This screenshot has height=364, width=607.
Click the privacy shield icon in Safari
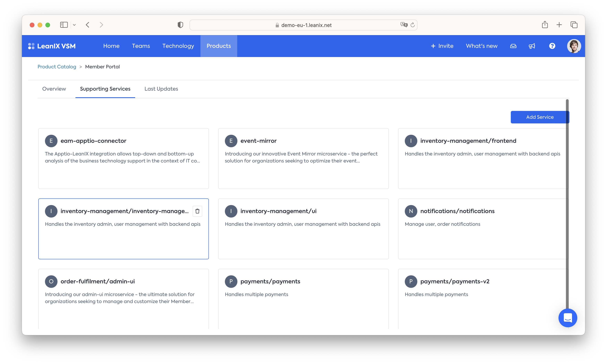pyautogui.click(x=180, y=25)
